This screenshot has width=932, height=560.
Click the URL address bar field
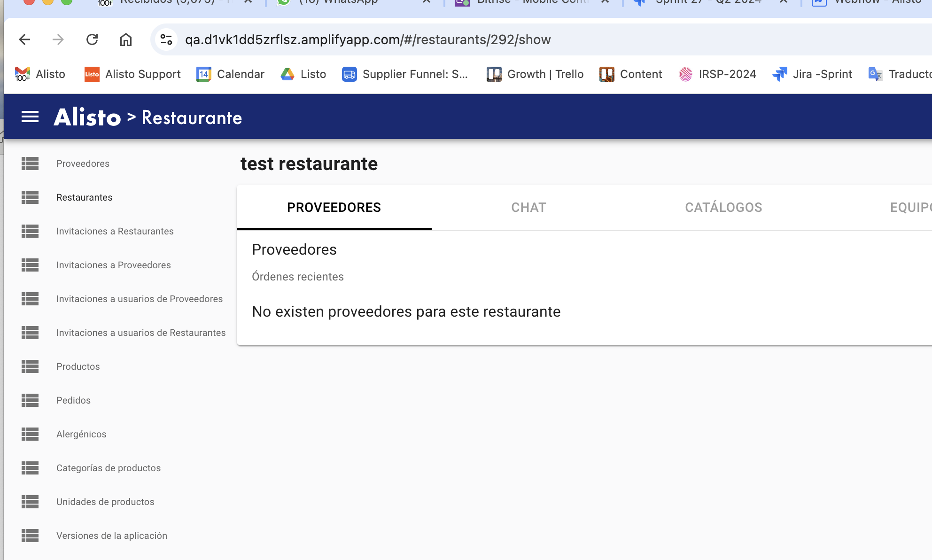[367, 39]
